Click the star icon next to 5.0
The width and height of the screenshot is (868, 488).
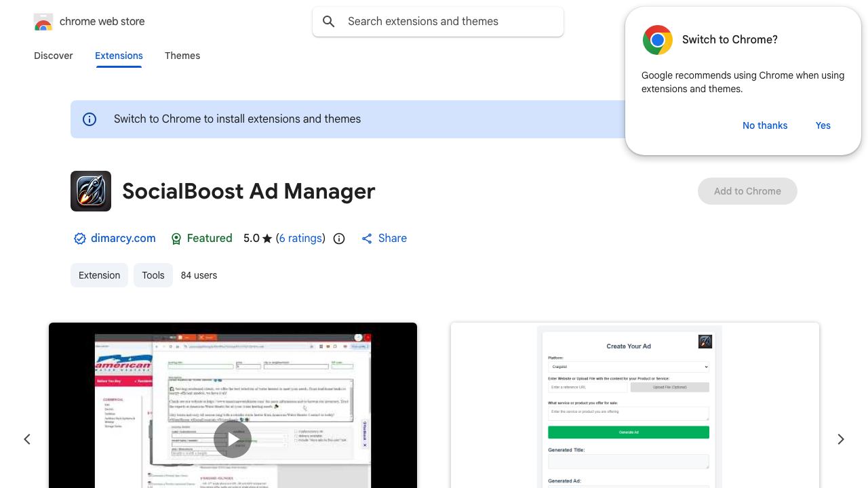tap(267, 239)
